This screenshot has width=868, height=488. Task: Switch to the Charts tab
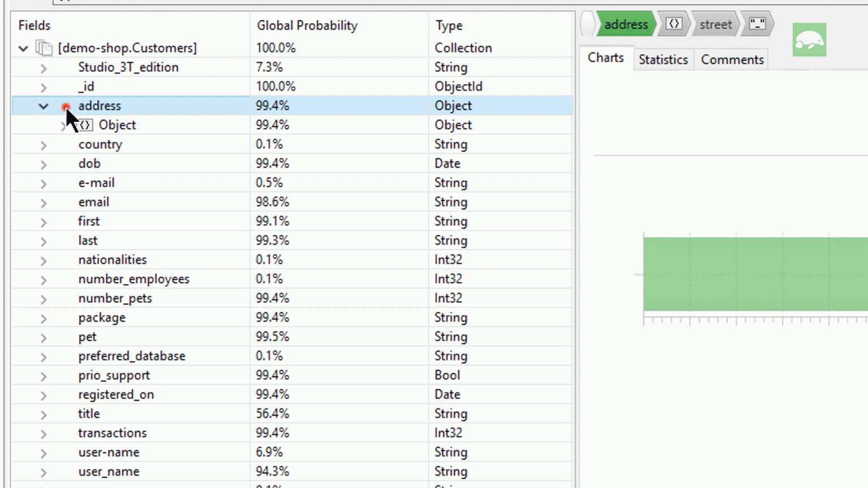pyautogui.click(x=605, y=58)
